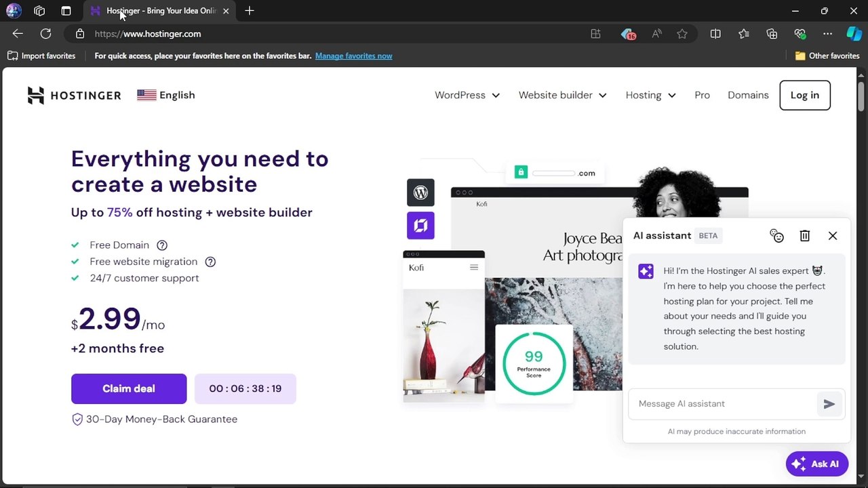This screenshot has width=868, height=488.
Task: Click the Message AI assistant input field
Action: pyautogui.click(x=723, y=404)
